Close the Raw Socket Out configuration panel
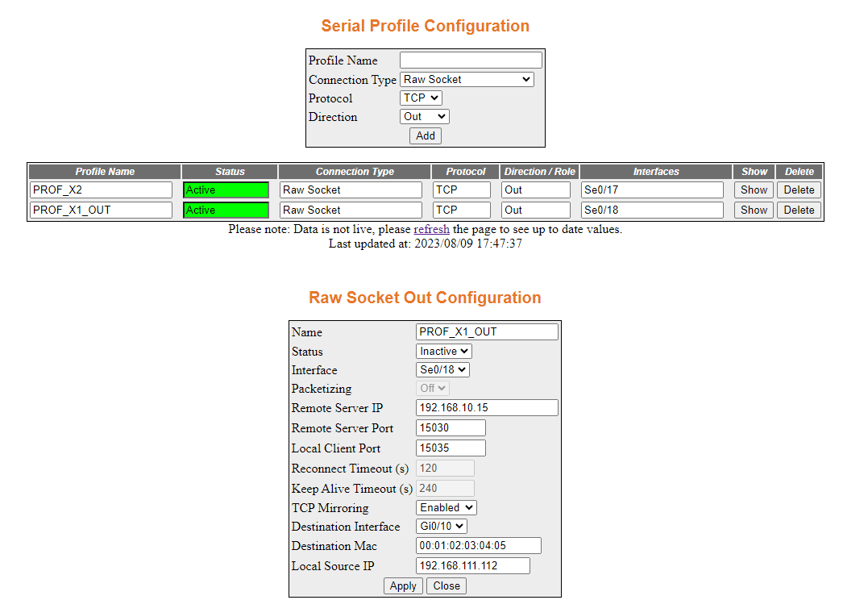 pyautogui.click(x=446, y=585)
